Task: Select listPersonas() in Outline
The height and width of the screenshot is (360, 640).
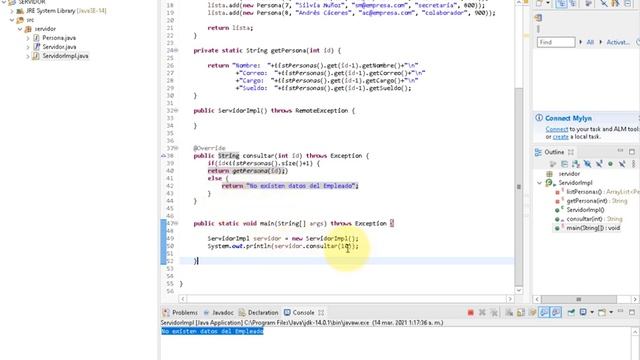Action: tap(584, 192)
